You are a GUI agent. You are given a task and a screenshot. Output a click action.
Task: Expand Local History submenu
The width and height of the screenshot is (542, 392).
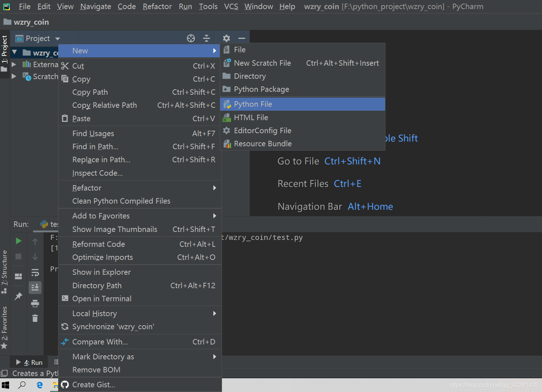[x=215, y=313]
